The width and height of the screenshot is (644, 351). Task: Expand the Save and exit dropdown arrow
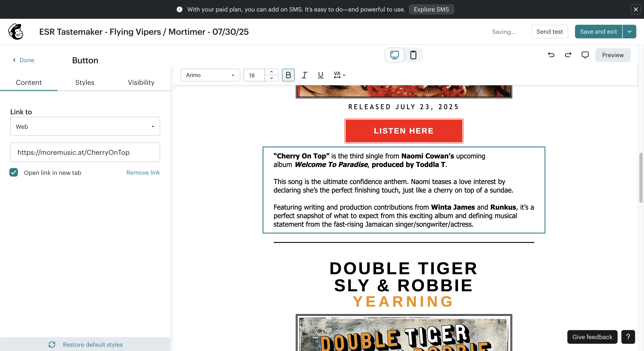pyautogui.click(x=630, y=32)
